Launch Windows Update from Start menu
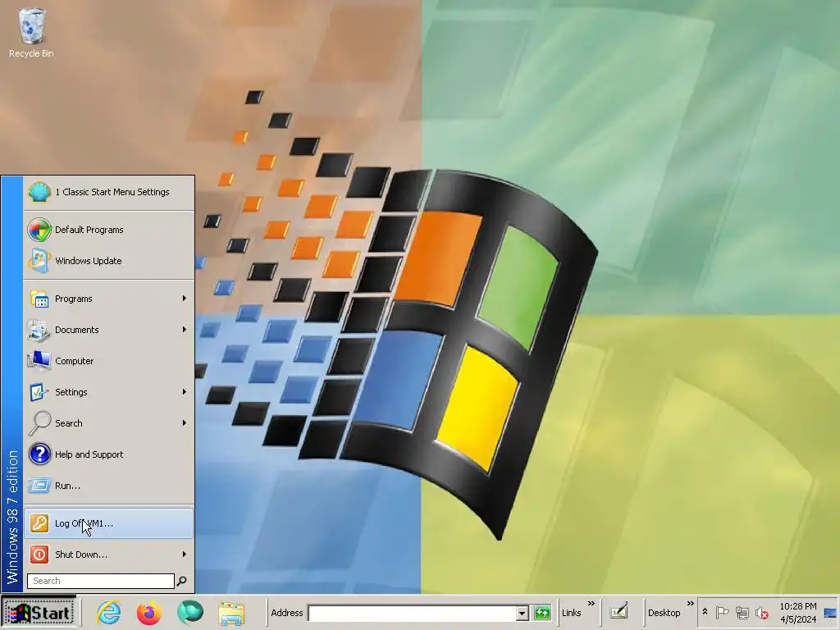The width and height of the screenshot is (840, 630). tap(109, 261)
